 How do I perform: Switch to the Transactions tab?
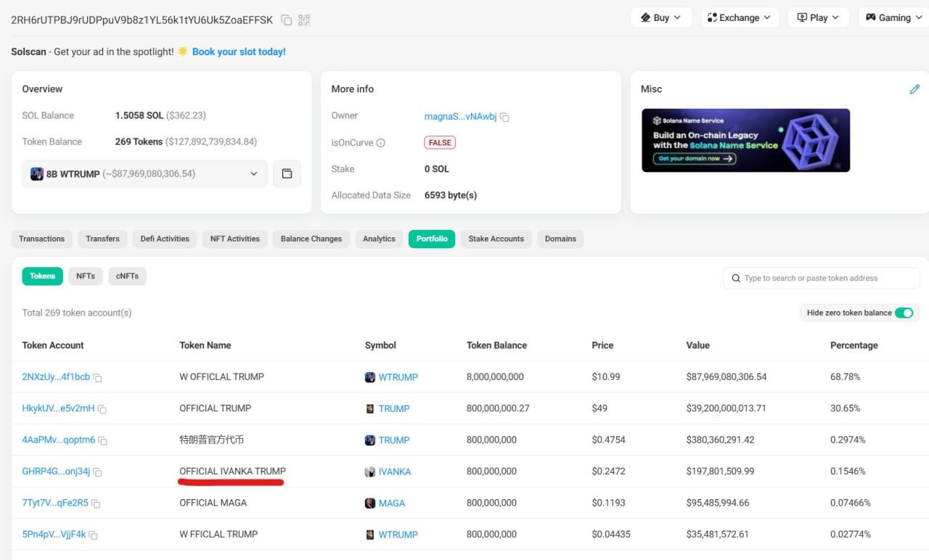point(42,239)
